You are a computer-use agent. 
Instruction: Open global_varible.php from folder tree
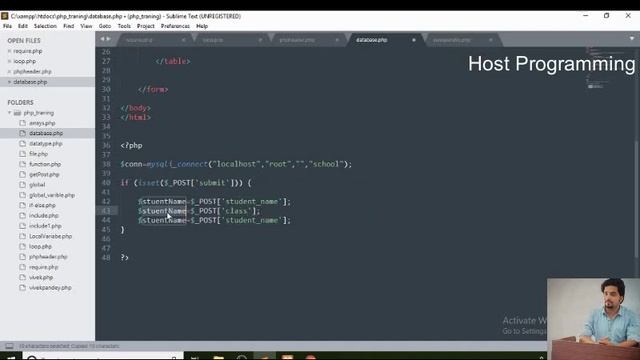click(x=52, y=195)
